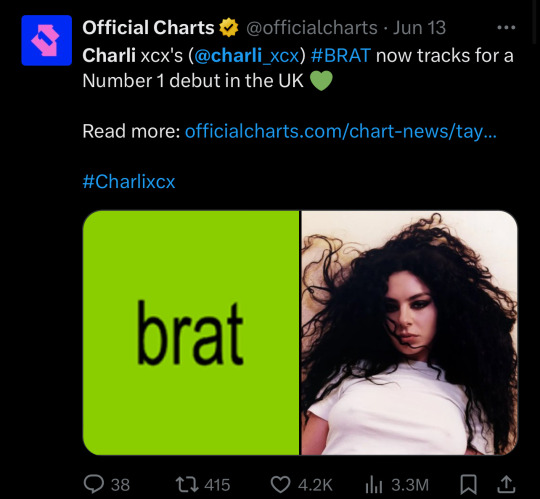The image size is (540, 499).
Task: Open the share upload icon
Action: (506, 484)
